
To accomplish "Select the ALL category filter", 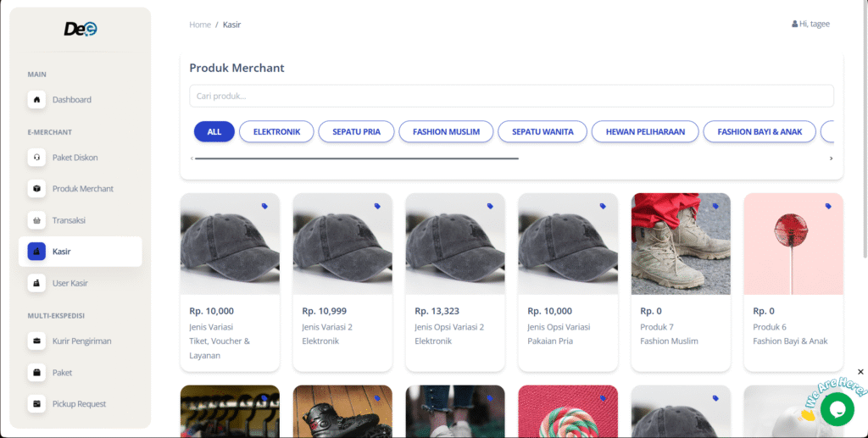I will pyautogui.click(x=214, y=132).
